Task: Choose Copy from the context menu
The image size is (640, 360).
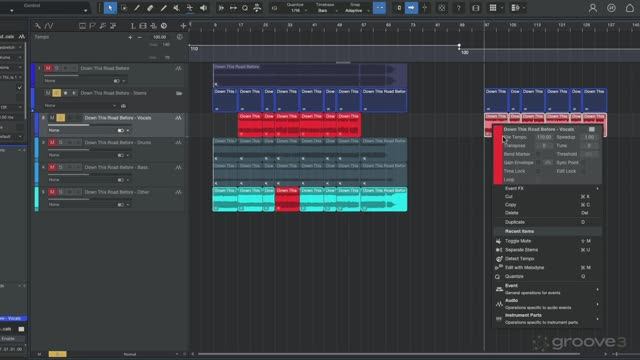Action: click(547, 204)
